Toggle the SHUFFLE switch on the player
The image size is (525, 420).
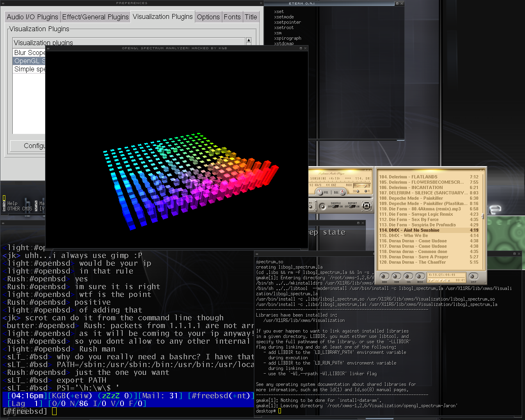[336, 206]
